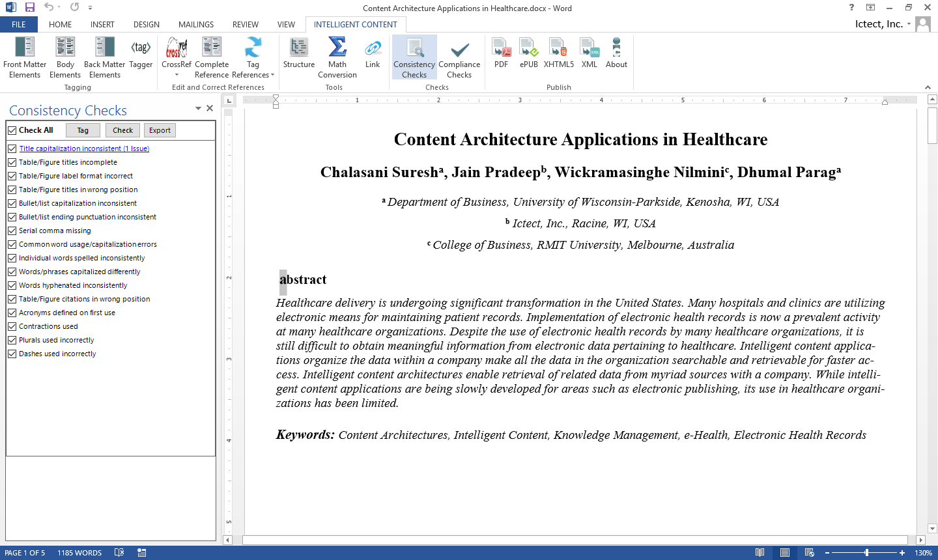
Task: Uncheck Acronyms defined on first use
Action: click(x=12, y=313)
